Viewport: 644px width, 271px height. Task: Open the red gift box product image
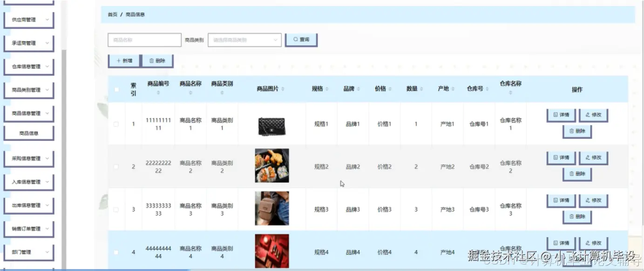pos(272,251)
